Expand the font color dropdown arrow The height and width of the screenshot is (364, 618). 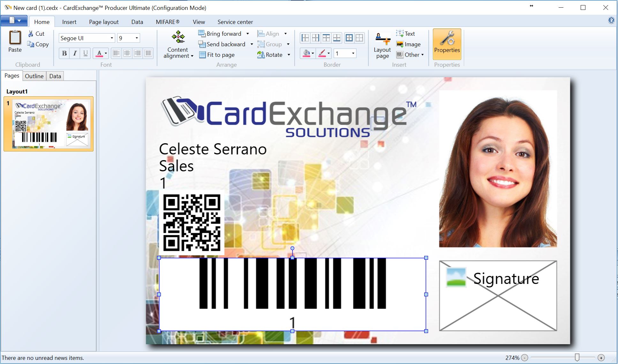[106, 53]
